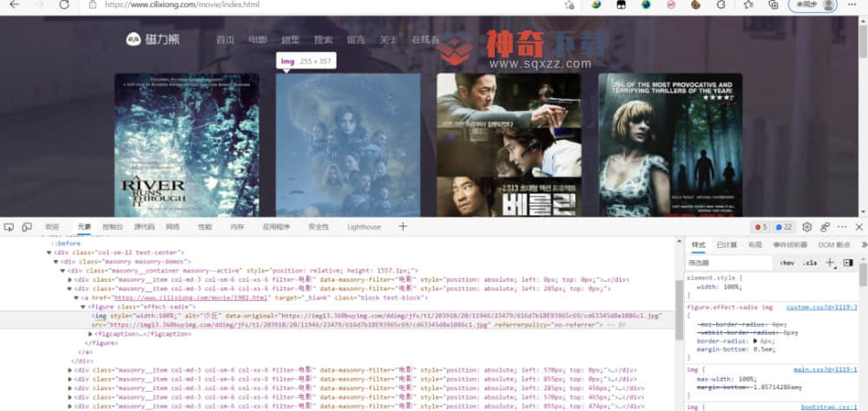The image size is (868, 411).
Task: Open the Collections icon in browser toolbar
Action: coord(773,4)
